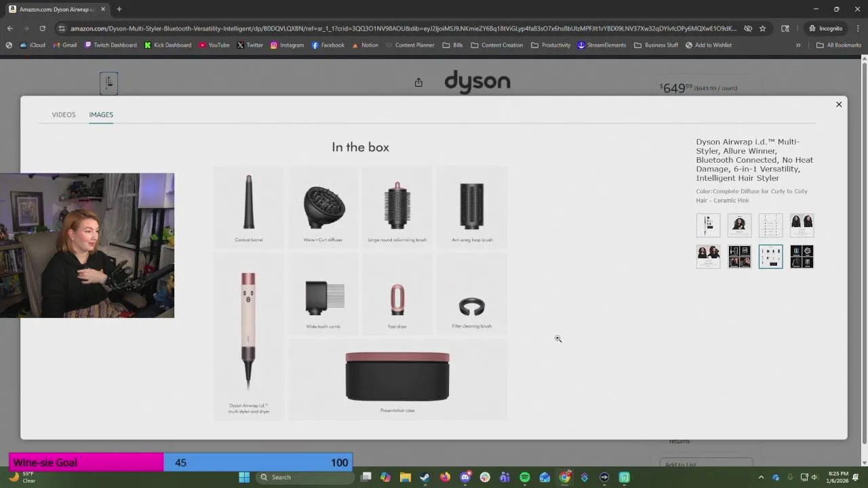Viewport: 868px width, 488px height.
Task: Open the StreamElements bookmark
Action: (x=601, y=45)
